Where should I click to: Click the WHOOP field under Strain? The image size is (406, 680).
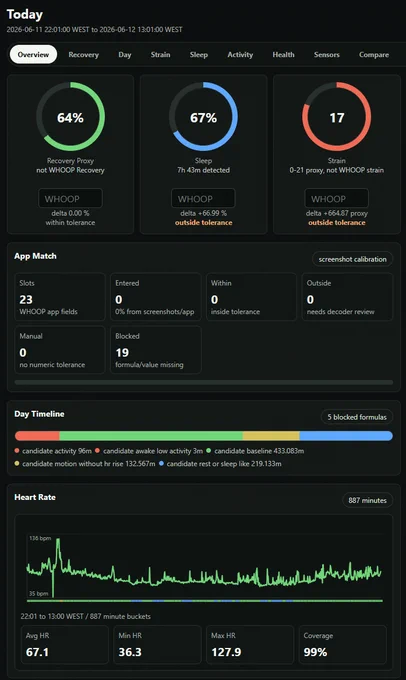pos(337,199)
